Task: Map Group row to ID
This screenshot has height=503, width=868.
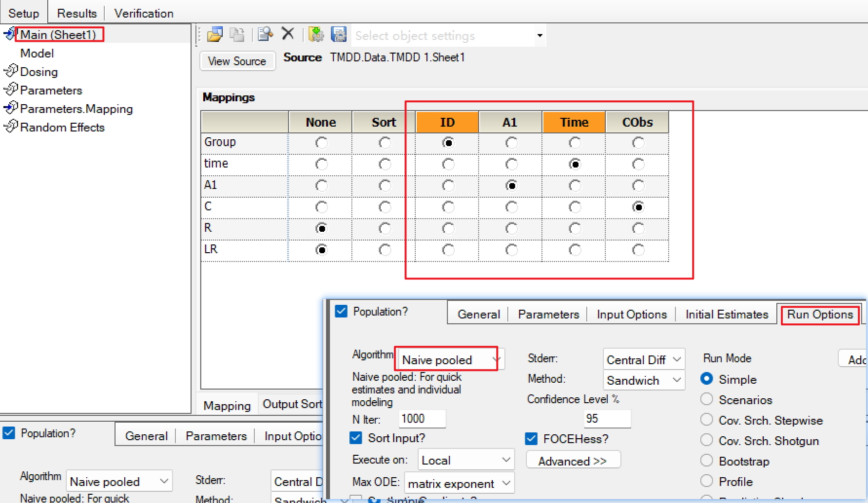Action: tap(448, 143)
